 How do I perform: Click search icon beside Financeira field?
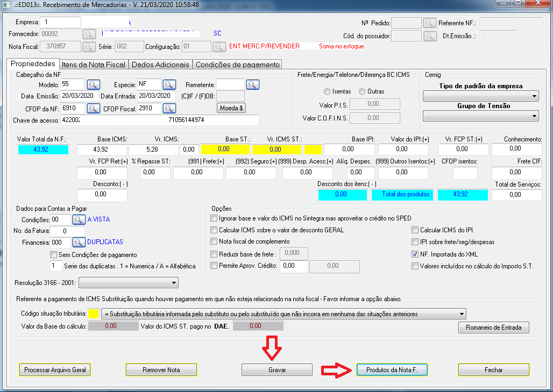[x=79, y=242]
